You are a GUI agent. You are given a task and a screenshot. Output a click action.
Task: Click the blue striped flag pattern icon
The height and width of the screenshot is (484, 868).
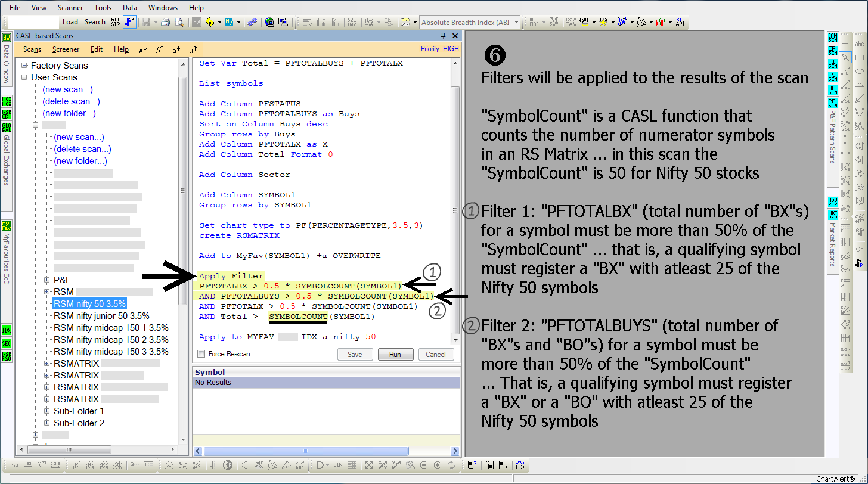pyautogui.click(x=622, y=22)
